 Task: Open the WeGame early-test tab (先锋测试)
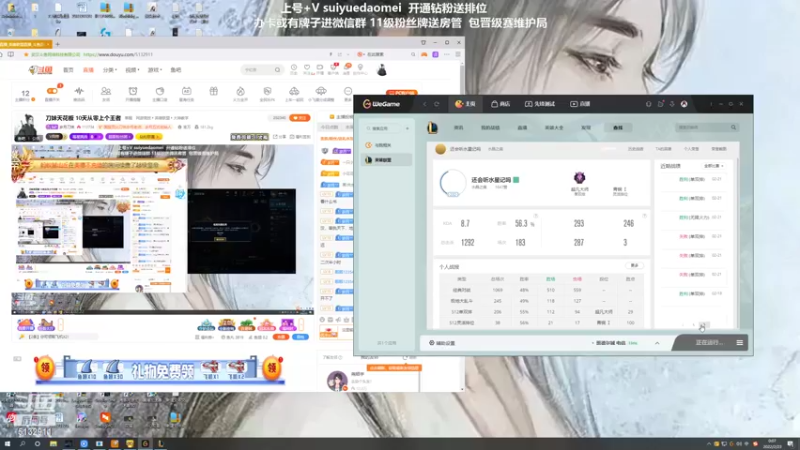tap(540, 104)
